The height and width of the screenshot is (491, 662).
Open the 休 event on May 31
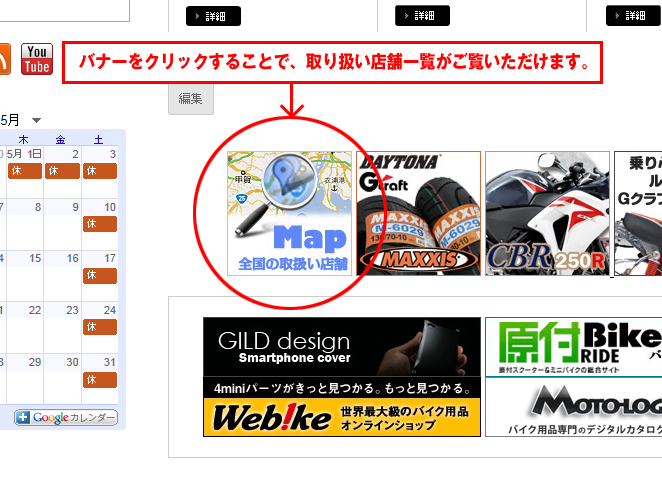coord(100,380)
